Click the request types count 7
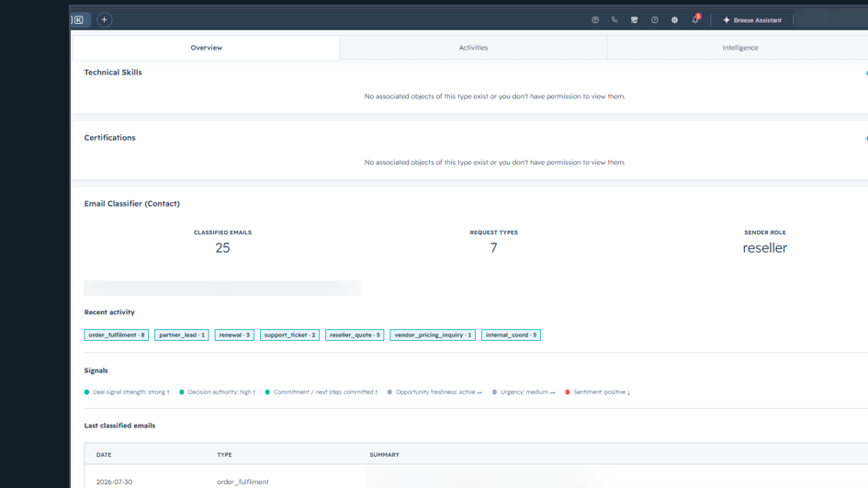 pyautogui.click(x=494, y=247)
